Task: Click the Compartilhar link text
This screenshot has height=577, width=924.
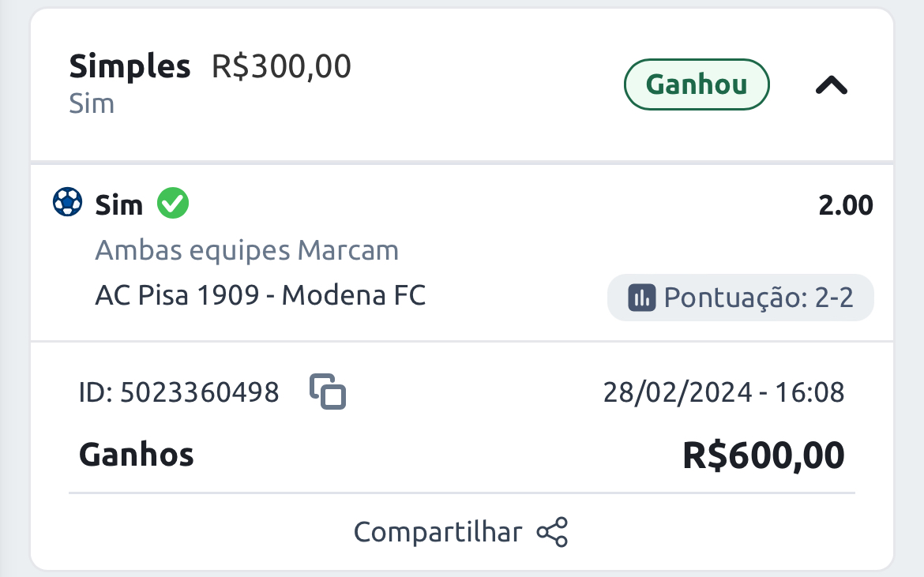Action: pyautogui.click(x=438, y=532)
